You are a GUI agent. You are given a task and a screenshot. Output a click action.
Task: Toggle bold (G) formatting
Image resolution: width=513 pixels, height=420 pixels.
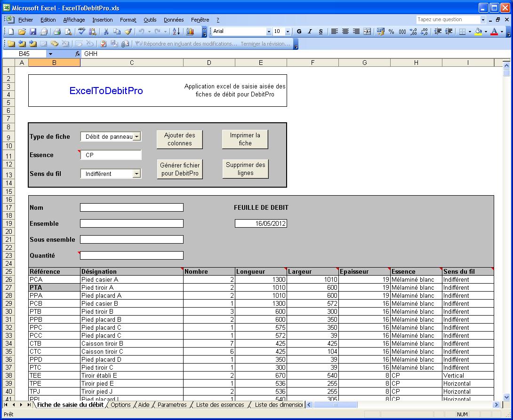click(299, 32)
